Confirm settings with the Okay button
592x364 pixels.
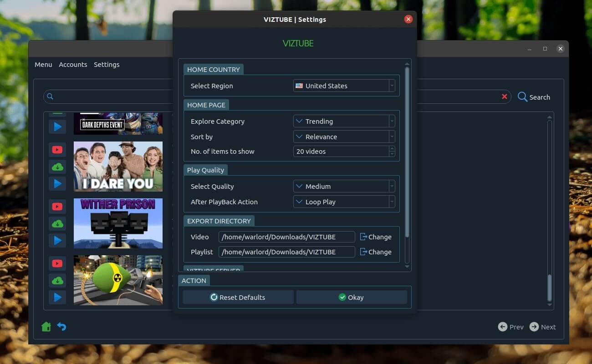[x=351, y=297]
